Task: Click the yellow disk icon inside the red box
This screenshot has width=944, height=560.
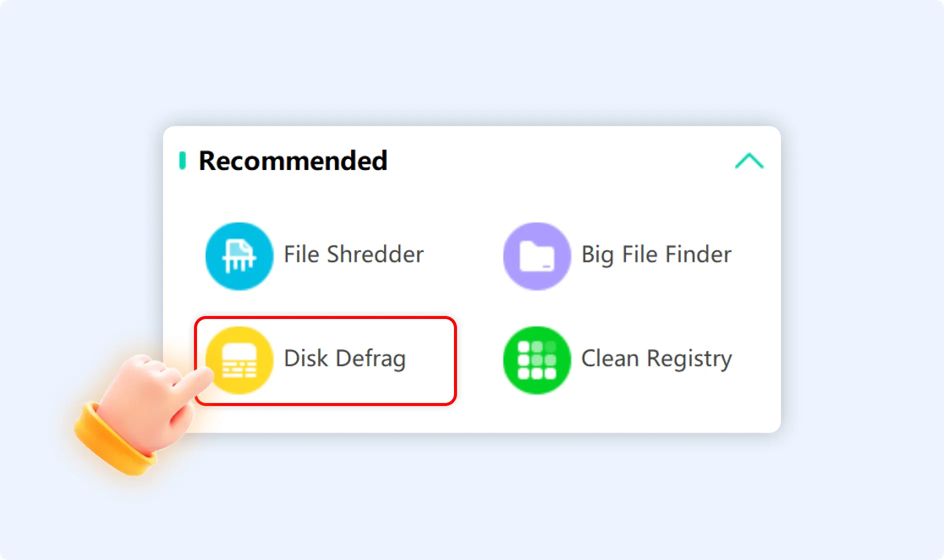Action: (239, 359)
